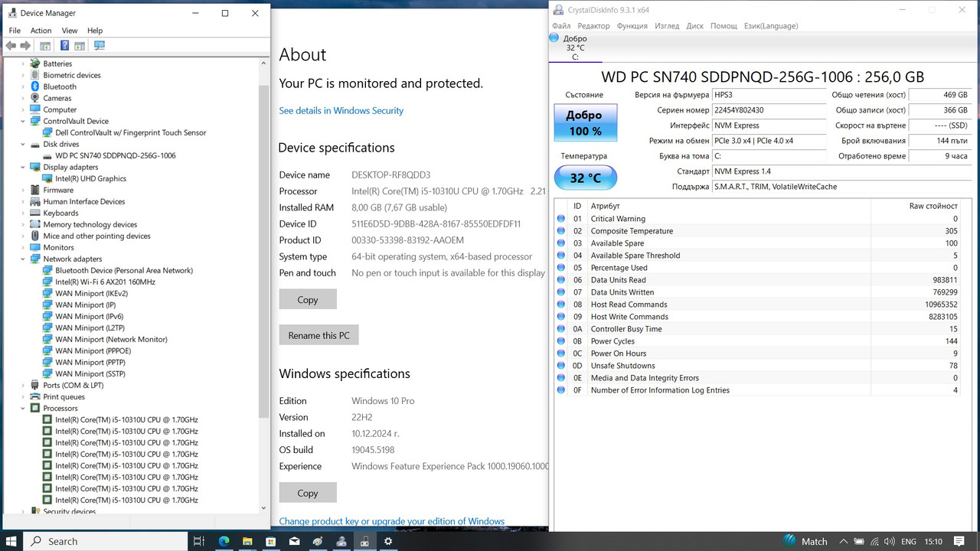Open the Език(Language) menu in CrystalDiskInfo
This screenshot has height=551, width=980.
(x=771, y=25)
